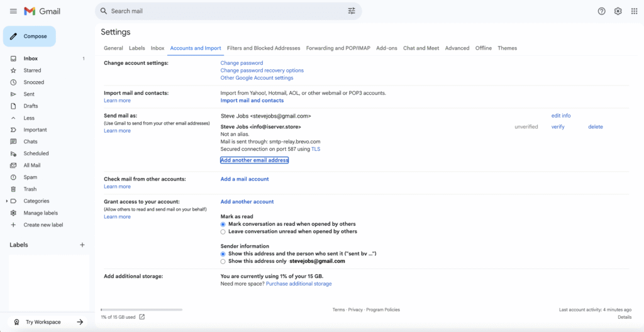
Task: Click the All Mail envelope icon
Action: pos(13,165)
